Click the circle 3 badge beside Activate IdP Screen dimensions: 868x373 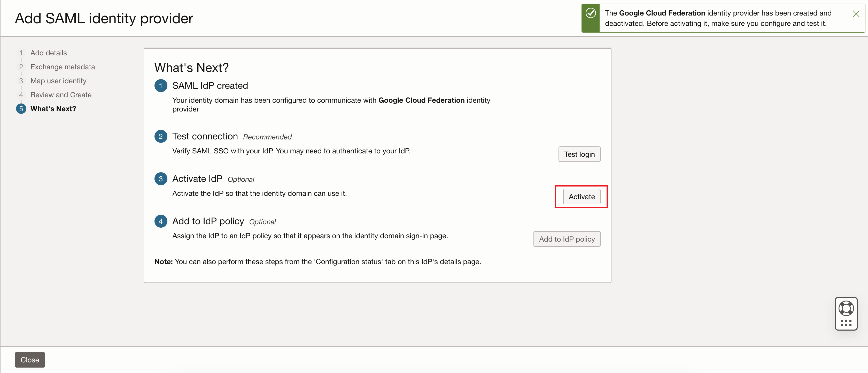(161, 179)
